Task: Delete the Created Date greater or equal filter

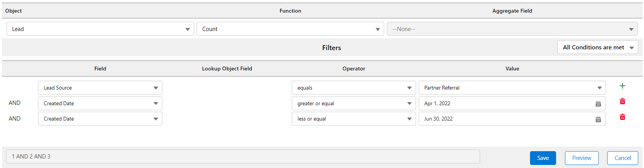Action: pos(622,101)
